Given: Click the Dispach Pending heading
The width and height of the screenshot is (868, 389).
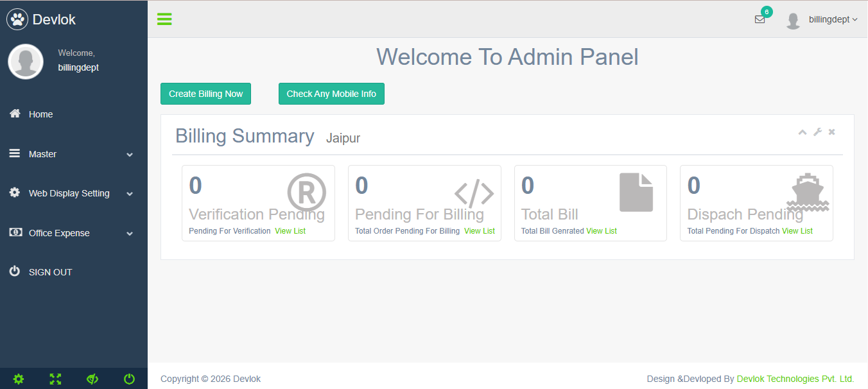Looking at the screenshot, I should 745,214.
